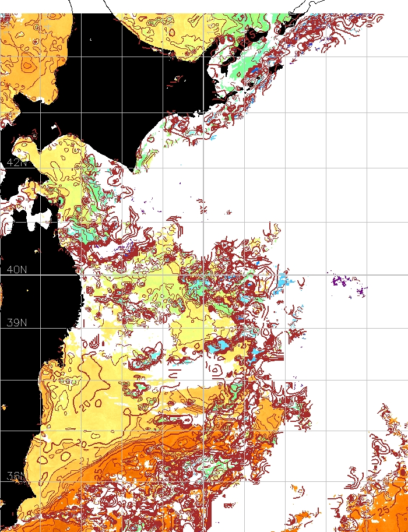
Task: Click the 39N latitude label
Action: (17, 323)
